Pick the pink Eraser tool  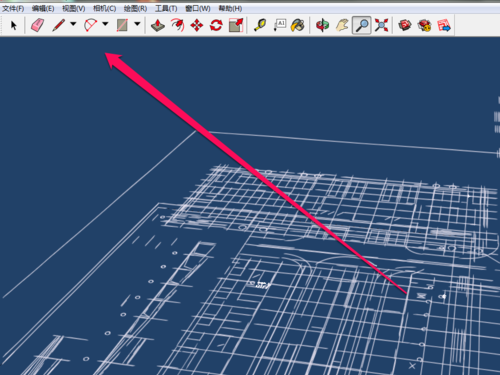click(37, 25)
